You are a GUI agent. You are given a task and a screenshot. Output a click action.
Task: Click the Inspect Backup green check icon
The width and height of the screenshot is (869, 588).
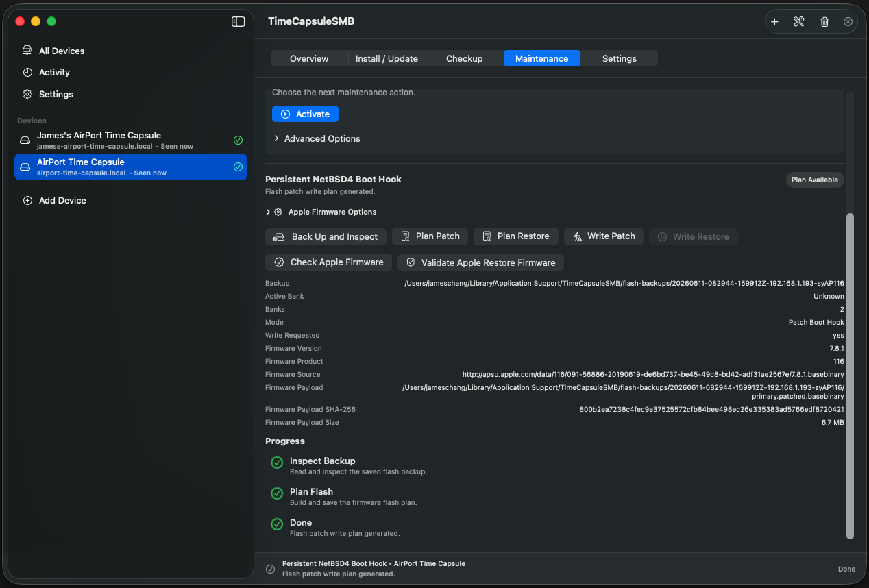277,463
